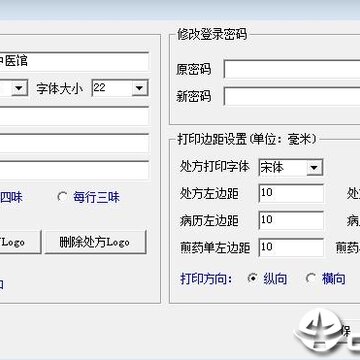This screenshot has width=360, height=360.
Task: Focus the 新密码 input field
Action: point(292,97)
